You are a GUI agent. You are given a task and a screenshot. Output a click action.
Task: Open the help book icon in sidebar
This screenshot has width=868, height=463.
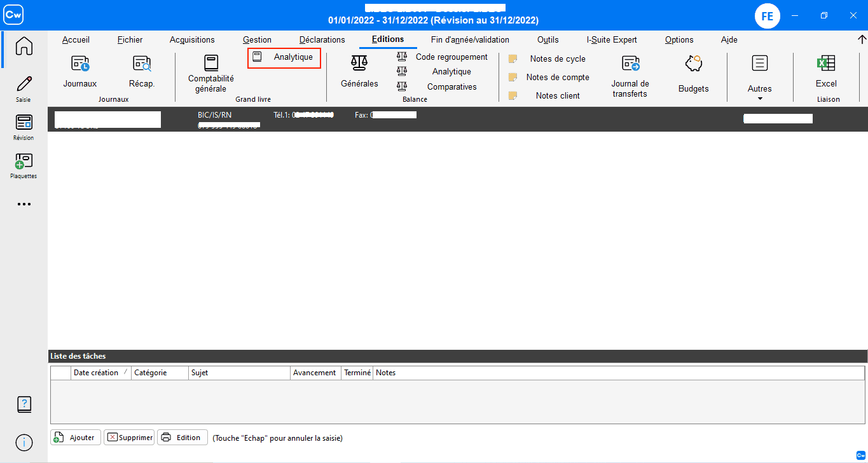24,404
